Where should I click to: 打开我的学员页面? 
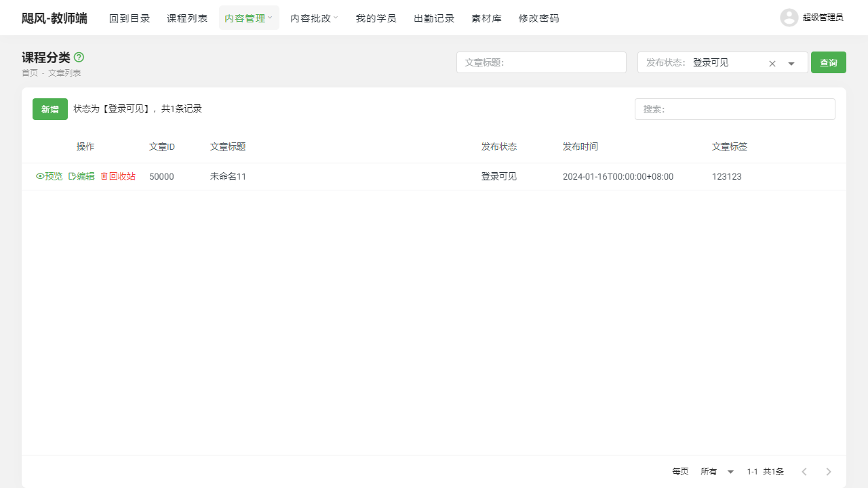tap(376, 18)
